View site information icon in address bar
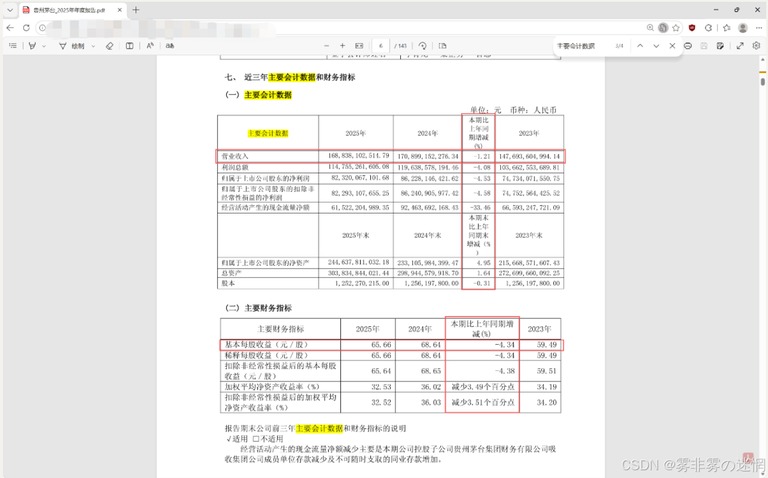The height and width of the screenshot is (478, 768). coord(43,28)
